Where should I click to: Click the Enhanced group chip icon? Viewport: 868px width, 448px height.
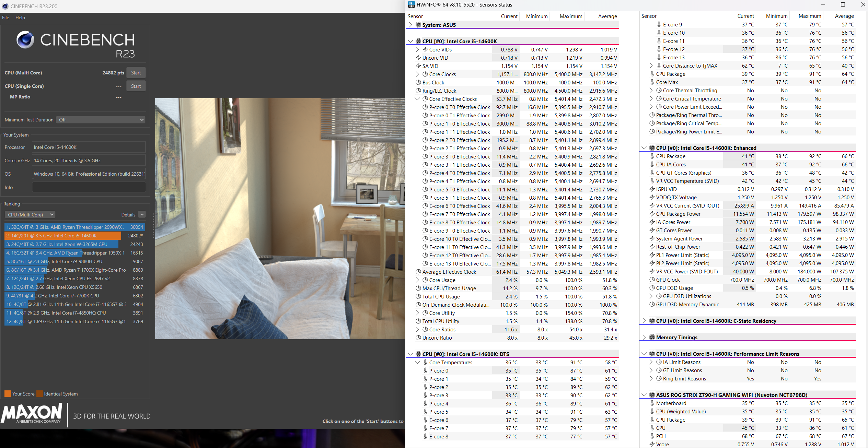tap(652, 148)
